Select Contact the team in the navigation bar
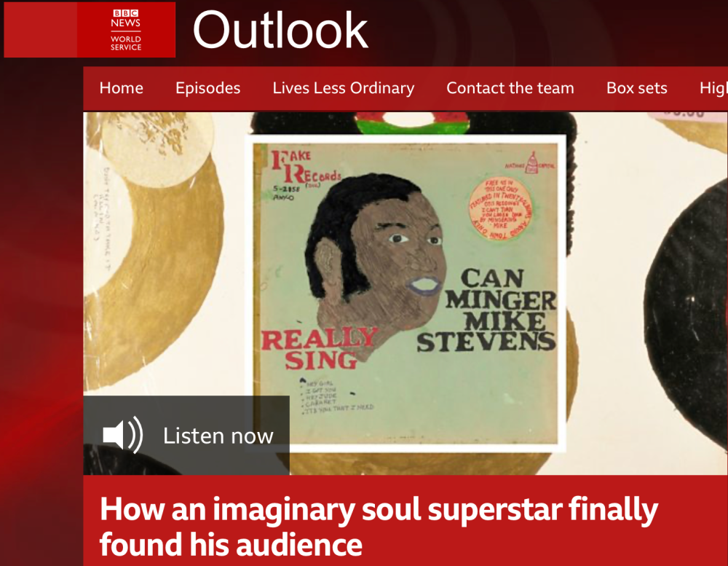The image size is (728, 566). coord(510,88)
